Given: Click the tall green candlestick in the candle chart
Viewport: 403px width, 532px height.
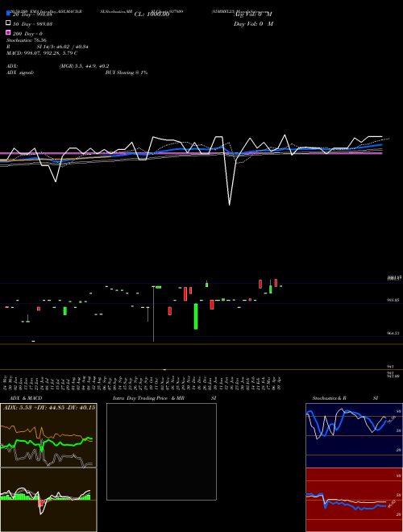Looking at the screenshot, I should pos(196,316).
